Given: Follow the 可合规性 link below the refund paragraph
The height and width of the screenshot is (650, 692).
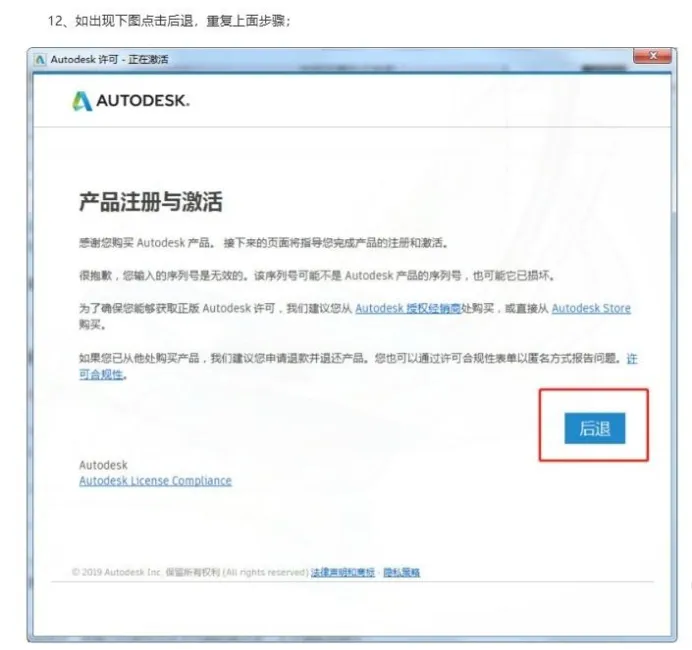Looking at the screenshot, I should coord(101,375).
